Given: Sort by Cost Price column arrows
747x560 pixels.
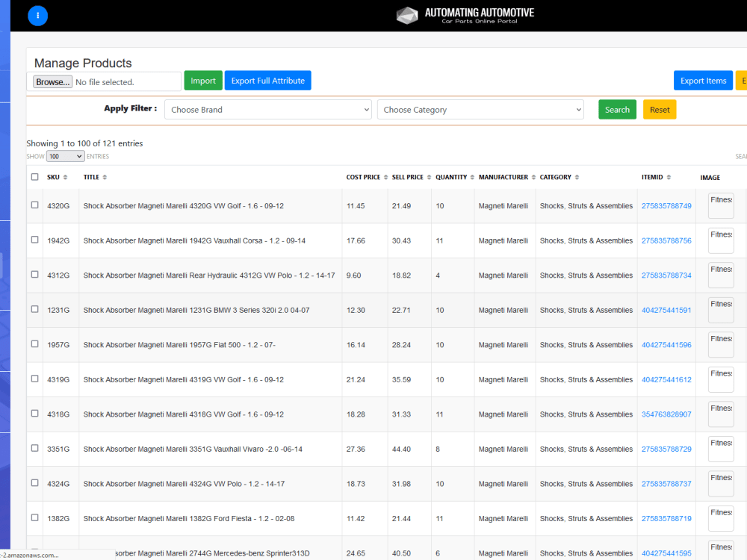Looking at the screenshot, I should (385, 177).
